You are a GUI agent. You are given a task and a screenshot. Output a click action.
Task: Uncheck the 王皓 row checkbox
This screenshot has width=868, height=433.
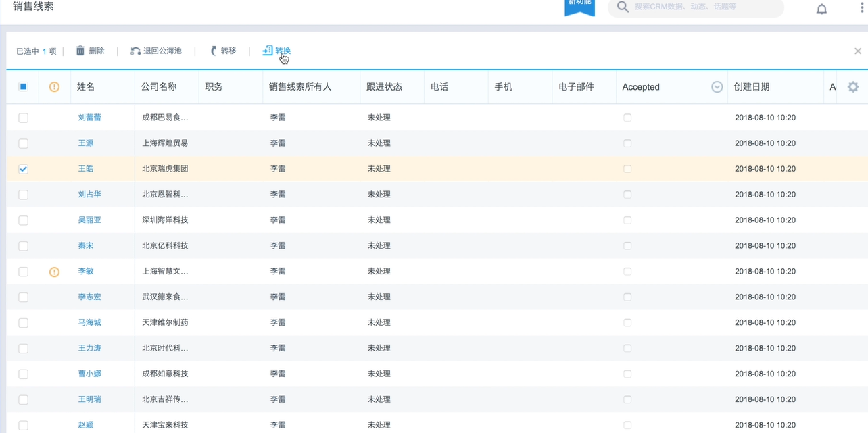23,169
